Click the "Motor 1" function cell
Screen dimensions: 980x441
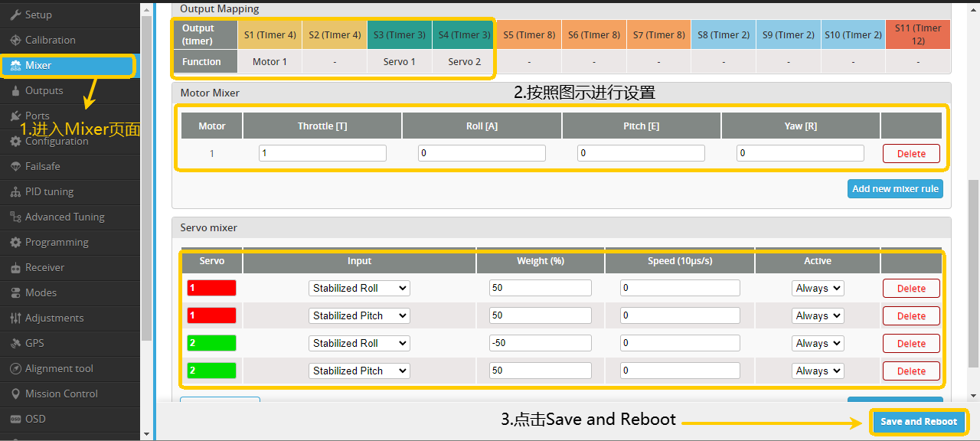pos(269,61)
